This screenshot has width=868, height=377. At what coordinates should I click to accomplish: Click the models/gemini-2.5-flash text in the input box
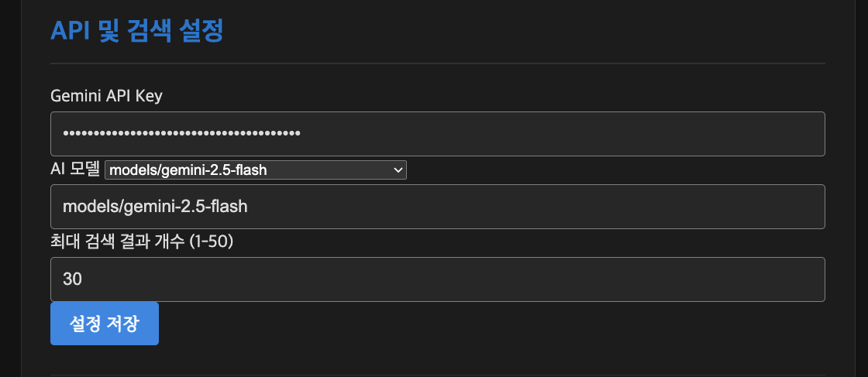[155, 207]
